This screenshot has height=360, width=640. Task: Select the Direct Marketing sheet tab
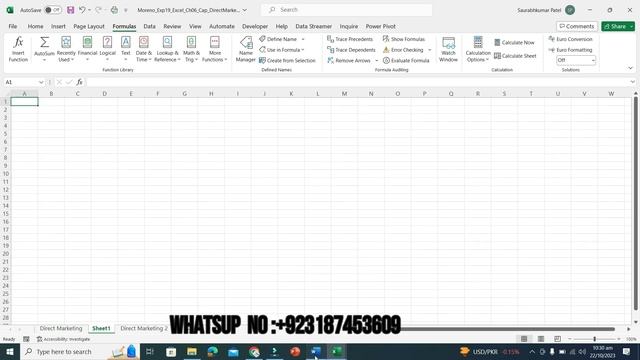coord(61,328)
